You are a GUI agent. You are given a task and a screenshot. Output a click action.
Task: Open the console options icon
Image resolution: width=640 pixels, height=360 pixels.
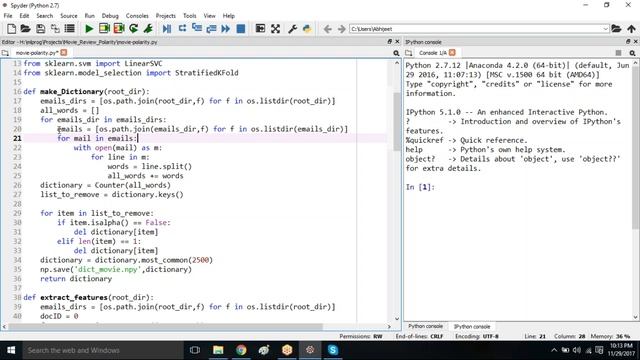632,53
